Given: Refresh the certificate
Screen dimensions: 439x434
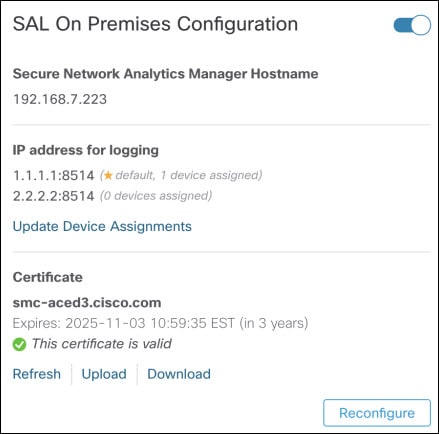Looking at the screenshot, I should [37, 374].
